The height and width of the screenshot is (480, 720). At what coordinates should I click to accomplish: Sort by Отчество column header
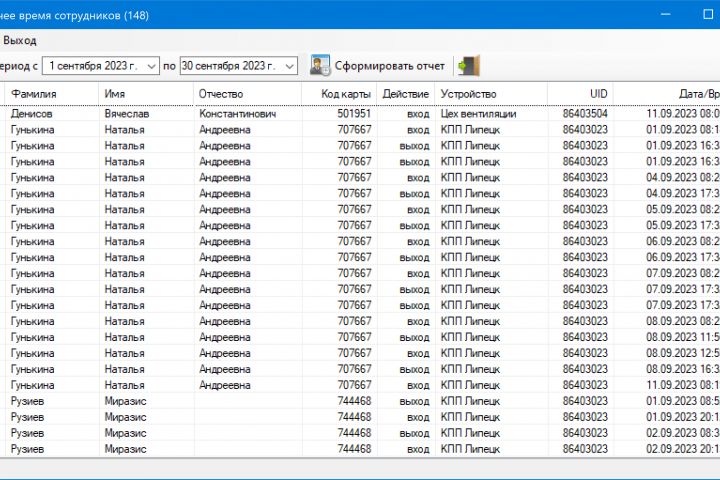tap(247, 94)
